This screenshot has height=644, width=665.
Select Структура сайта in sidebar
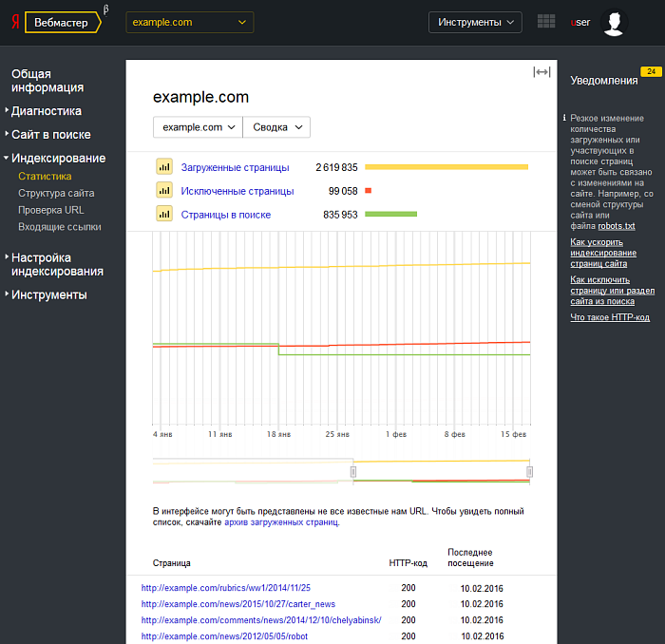(56, 193)
